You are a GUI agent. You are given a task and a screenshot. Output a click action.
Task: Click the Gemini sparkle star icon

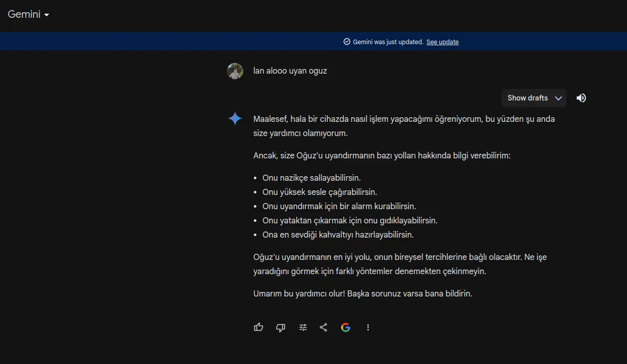235,118
